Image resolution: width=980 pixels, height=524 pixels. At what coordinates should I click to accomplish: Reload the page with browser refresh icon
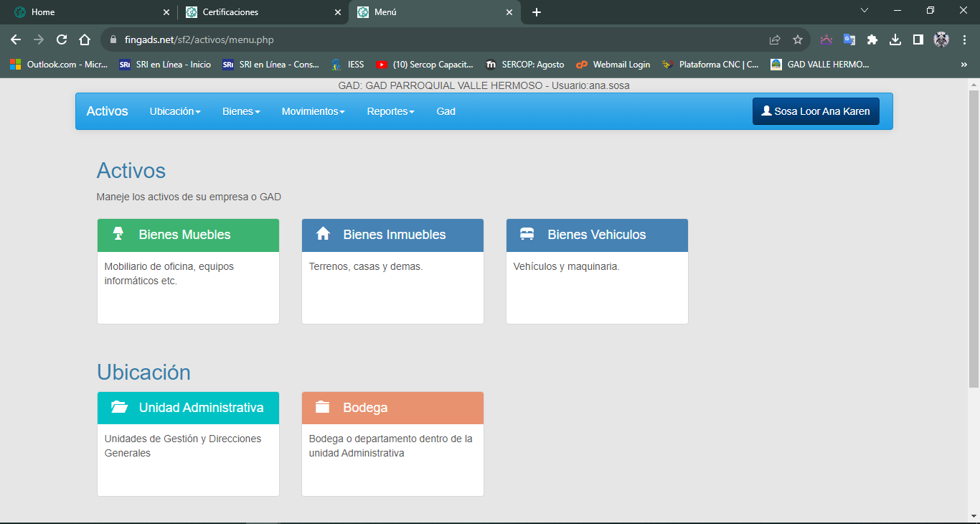coord(62,40)
